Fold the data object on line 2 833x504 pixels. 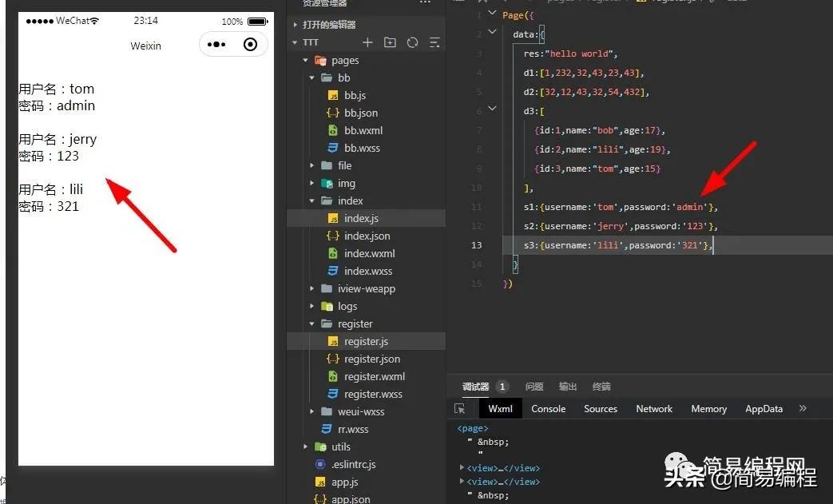coord(493,32)
